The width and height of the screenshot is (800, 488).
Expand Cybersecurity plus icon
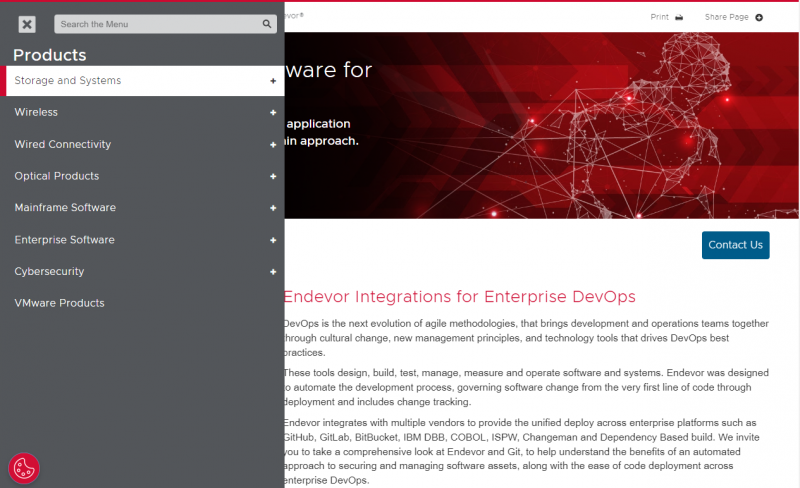click(273, 272)
